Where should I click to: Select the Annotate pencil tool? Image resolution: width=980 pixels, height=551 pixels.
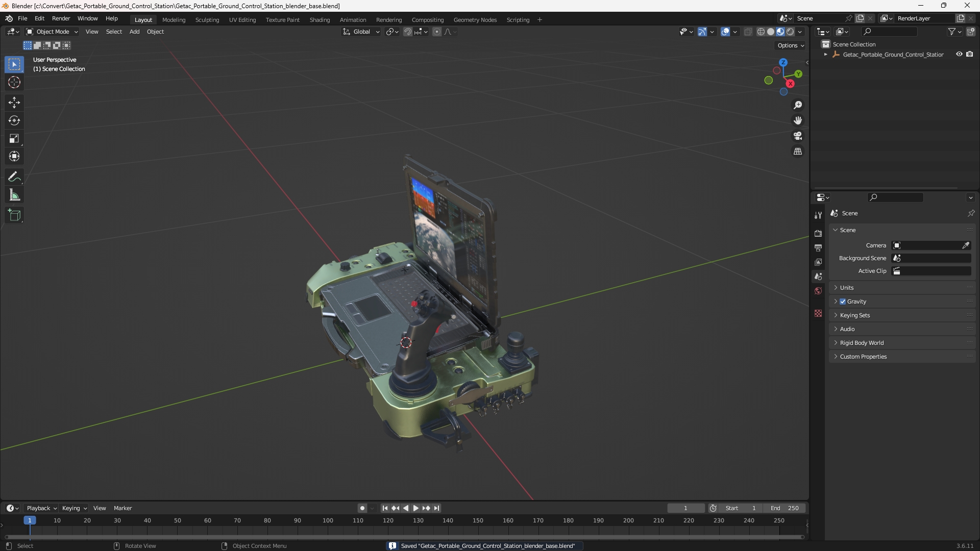[x=14, y=177]
